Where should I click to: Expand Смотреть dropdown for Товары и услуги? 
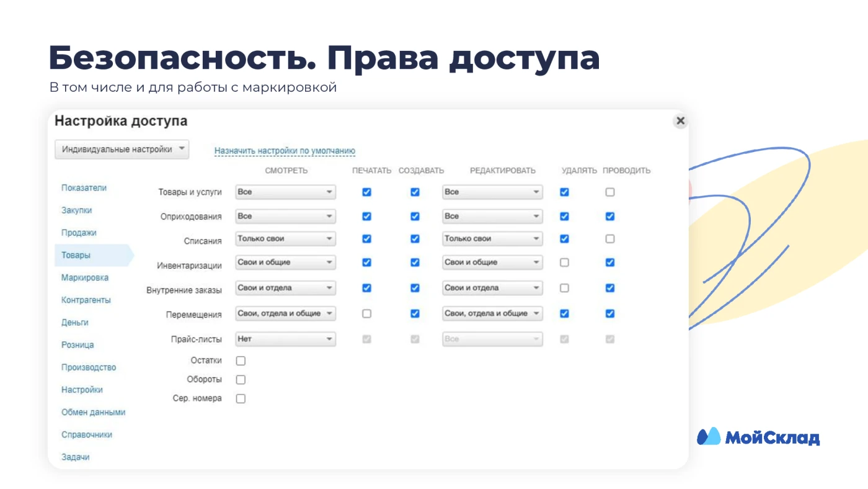pyautogui.click(x=285, y=192)
